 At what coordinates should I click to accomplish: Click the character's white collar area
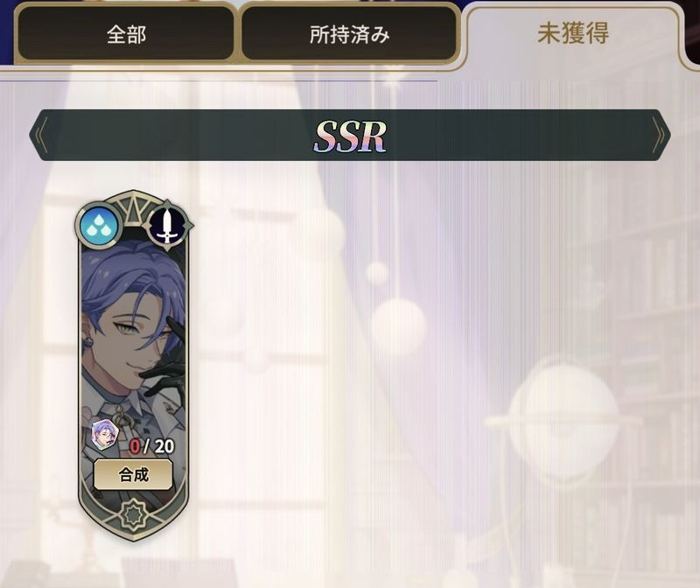(113, 406)
